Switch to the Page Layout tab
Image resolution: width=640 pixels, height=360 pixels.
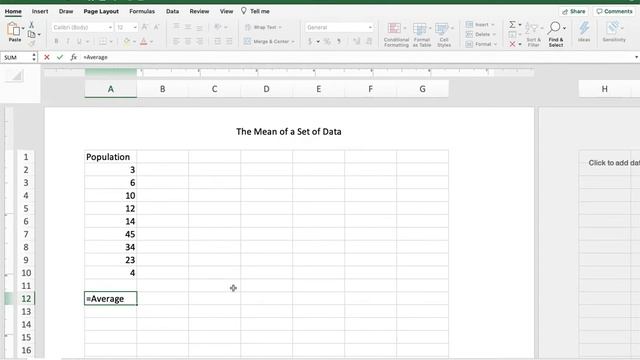[x=101, y=11]
